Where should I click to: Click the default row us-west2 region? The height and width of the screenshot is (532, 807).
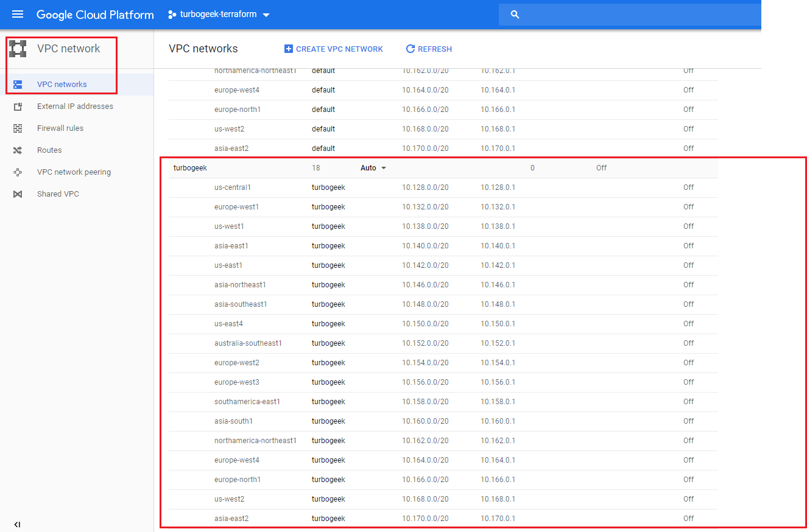[229, 129]
